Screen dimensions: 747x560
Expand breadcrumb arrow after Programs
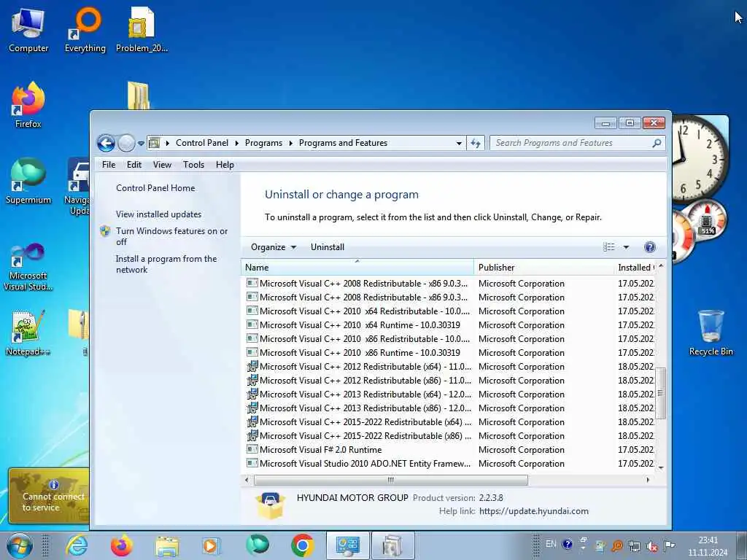click(x=290, y=143)
